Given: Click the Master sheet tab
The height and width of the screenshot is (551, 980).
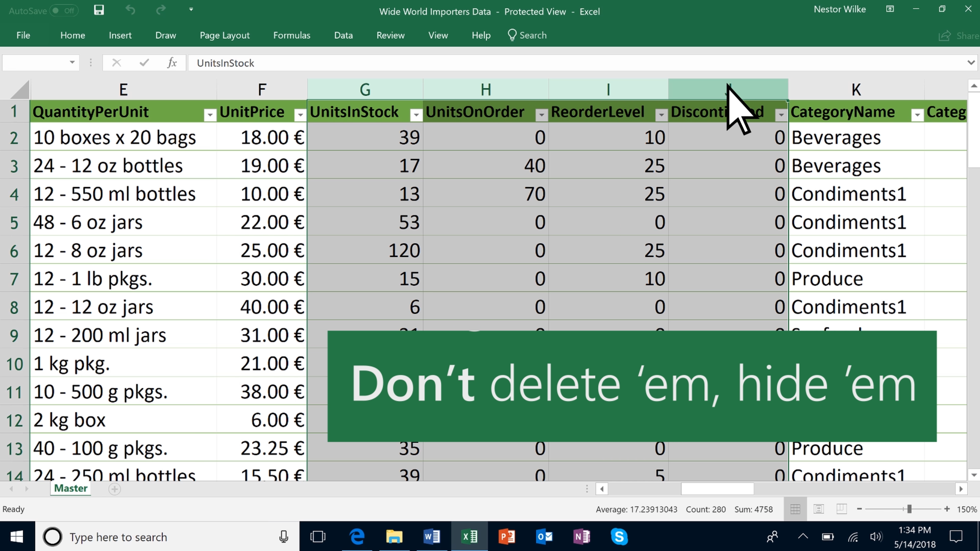Looking at the screenshot, I should pyautogui.click(x=70, y=488).
